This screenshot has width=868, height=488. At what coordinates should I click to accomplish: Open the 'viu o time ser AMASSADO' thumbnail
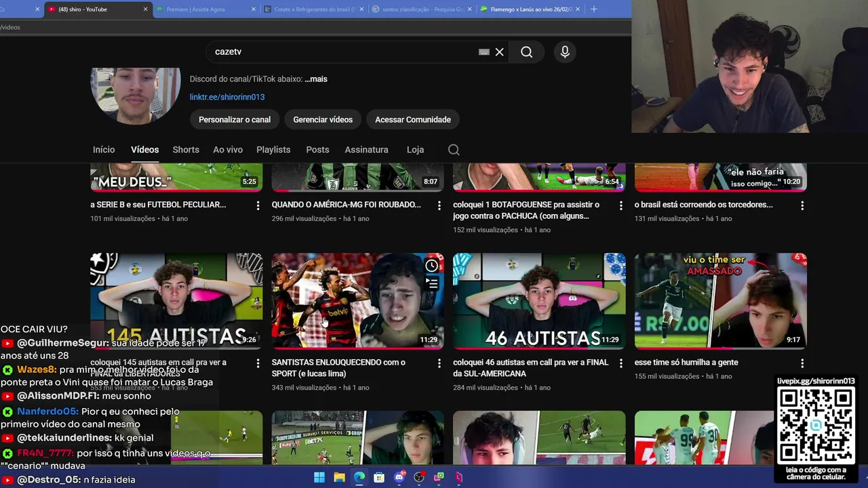(721, 301)
